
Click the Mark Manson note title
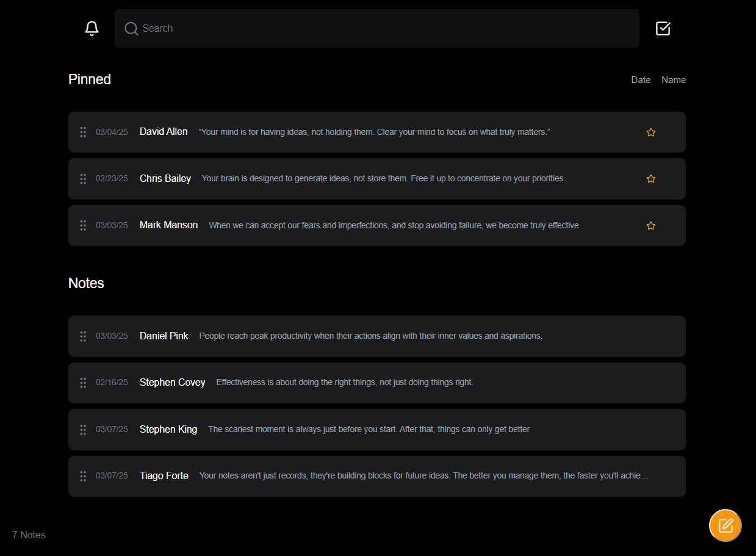tap(168, 225)
